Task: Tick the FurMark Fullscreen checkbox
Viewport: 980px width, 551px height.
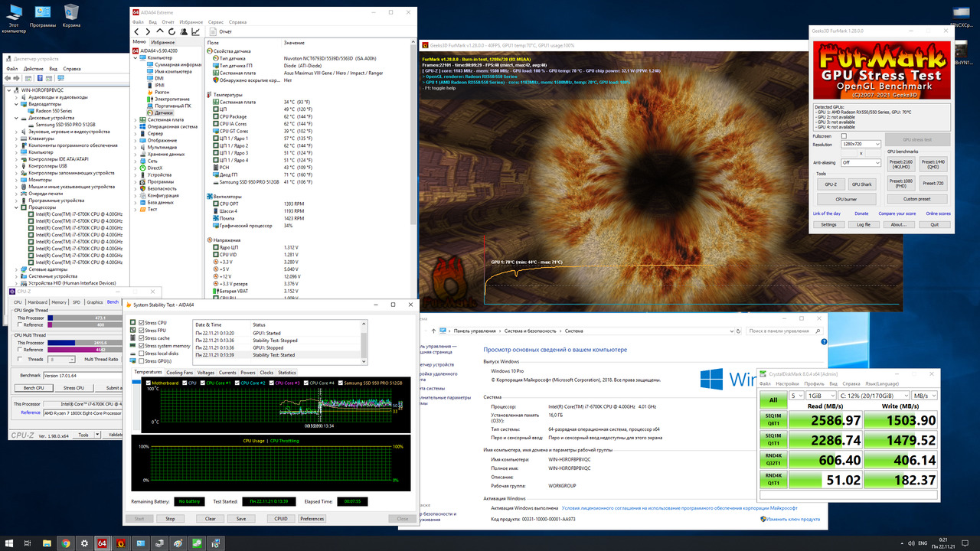Action: [x=844, y=136]
